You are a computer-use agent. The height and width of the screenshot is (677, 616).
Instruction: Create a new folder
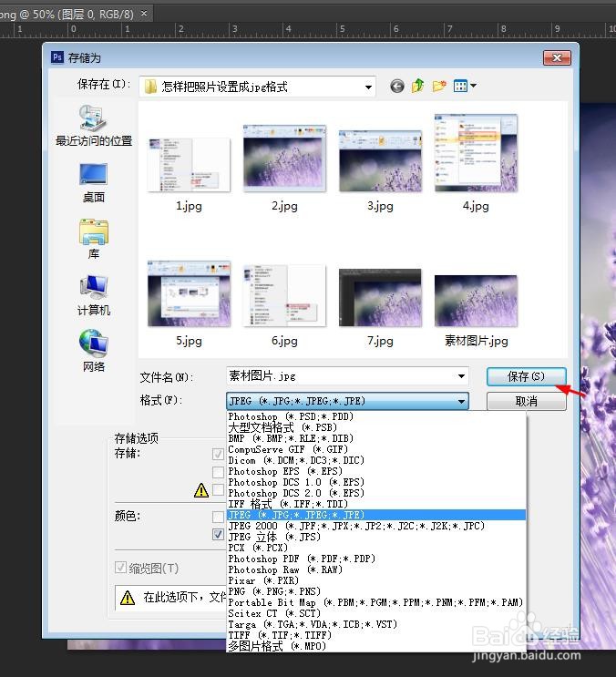click(439, 86)
